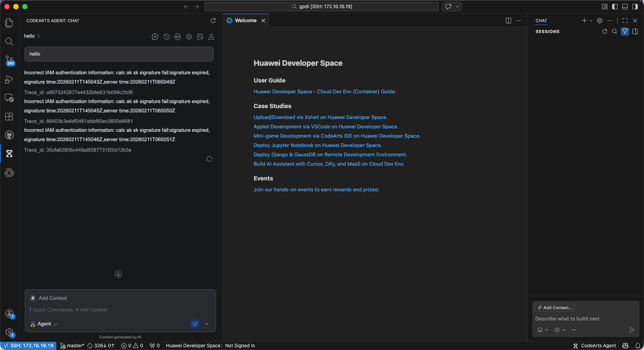Open the GitHub view in the activity bar
644x350 pixels.
tap(9, 135)
